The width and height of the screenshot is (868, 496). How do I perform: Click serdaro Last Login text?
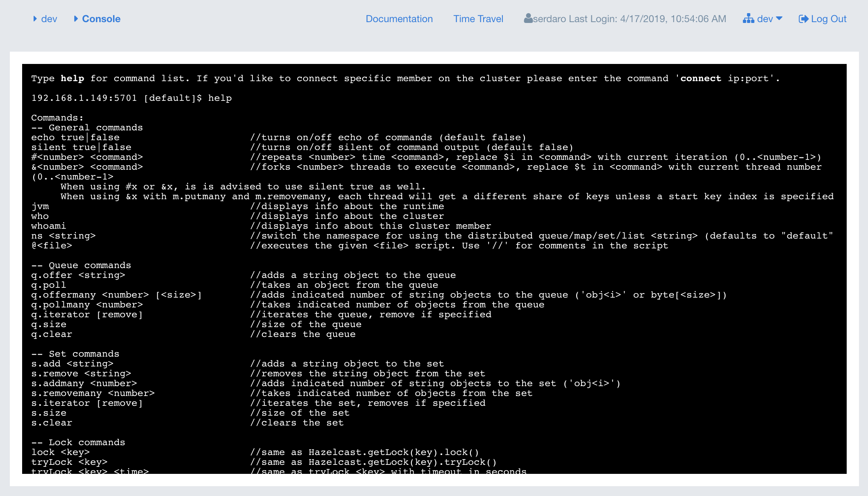click(629, 19)
